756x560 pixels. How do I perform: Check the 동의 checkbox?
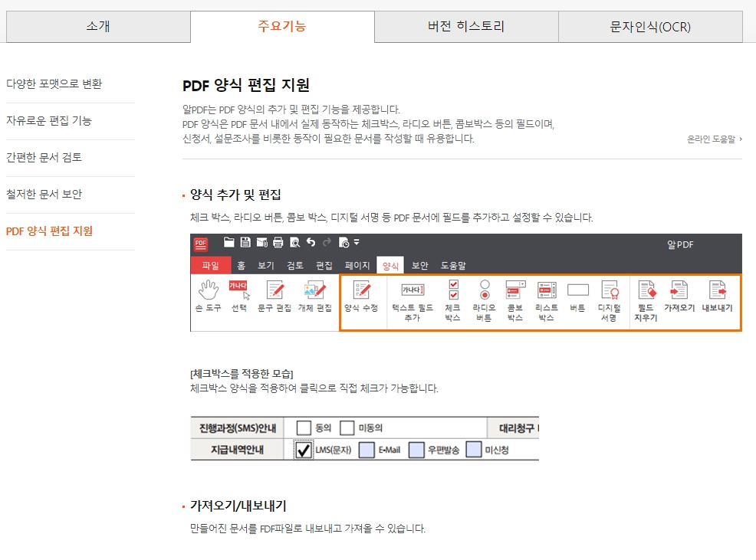(x=304, y=428)
